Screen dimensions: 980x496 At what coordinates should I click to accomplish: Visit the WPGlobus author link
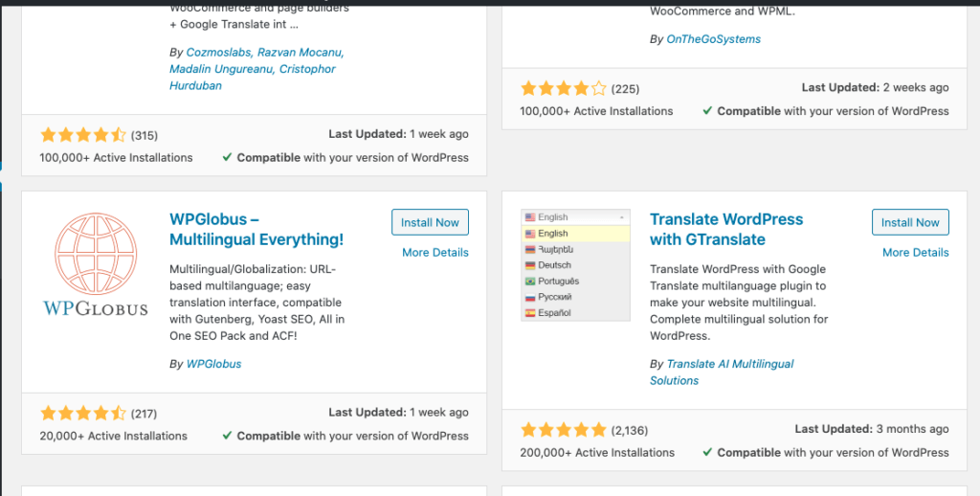[x=213, y=364]
